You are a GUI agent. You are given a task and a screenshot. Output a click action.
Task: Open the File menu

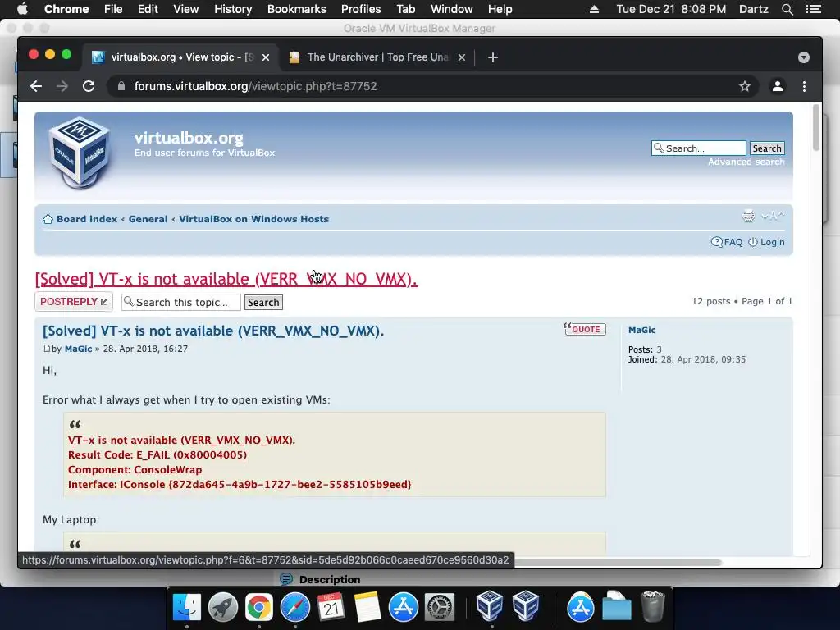click(113, 9)
